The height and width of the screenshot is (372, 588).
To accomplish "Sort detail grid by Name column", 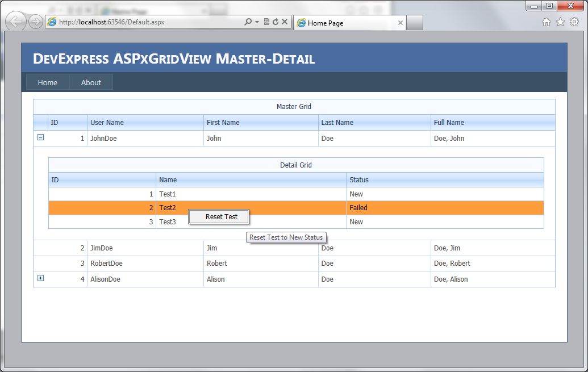I will pos(251,180).
